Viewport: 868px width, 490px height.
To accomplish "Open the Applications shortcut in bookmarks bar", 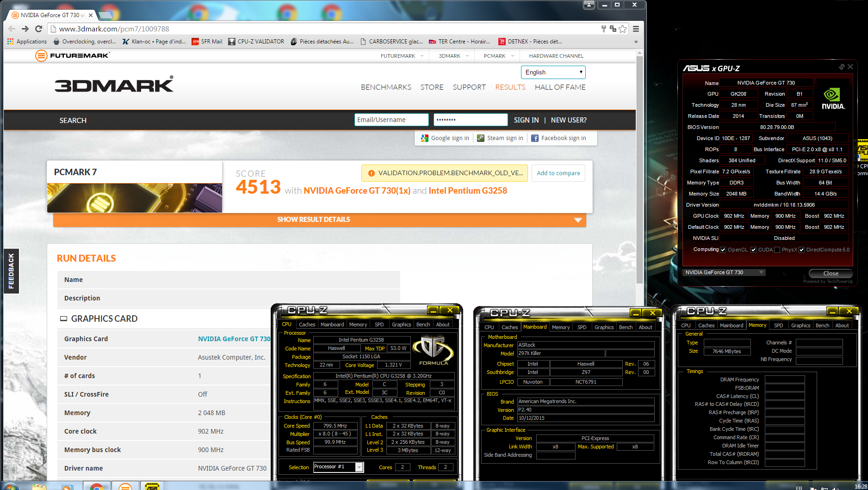I will (x=27, y=42).
